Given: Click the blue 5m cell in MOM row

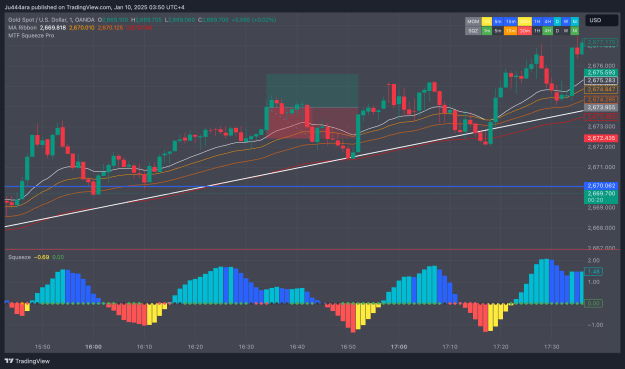Looking at the screenshot, I should pyautogui.click(x=498, y=22).
